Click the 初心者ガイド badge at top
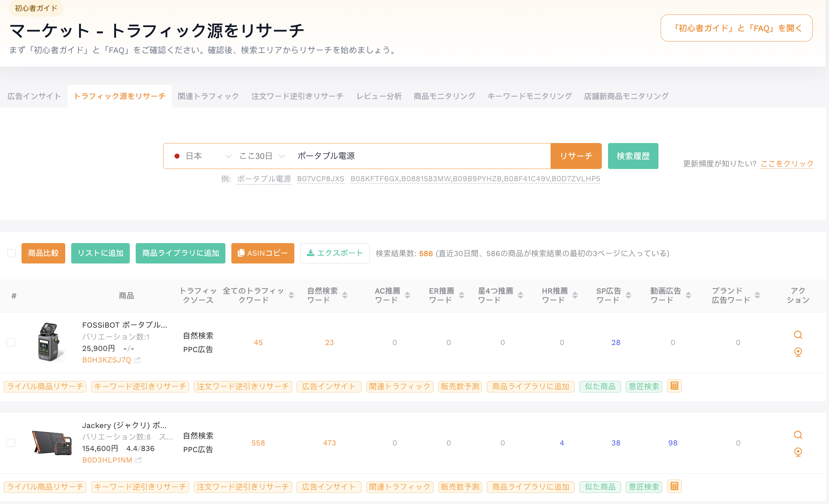 coord(36,8)
